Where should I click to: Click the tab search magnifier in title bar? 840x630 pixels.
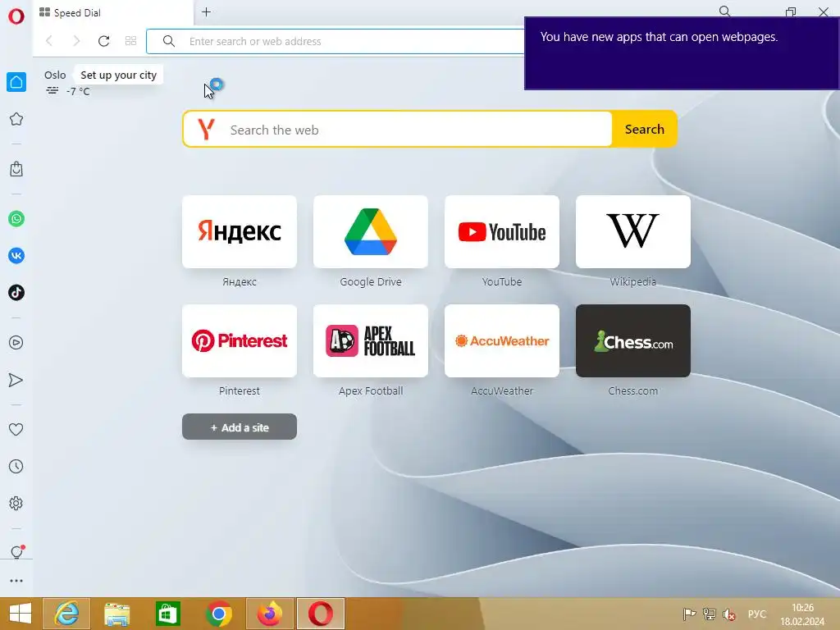pos(725,11)
